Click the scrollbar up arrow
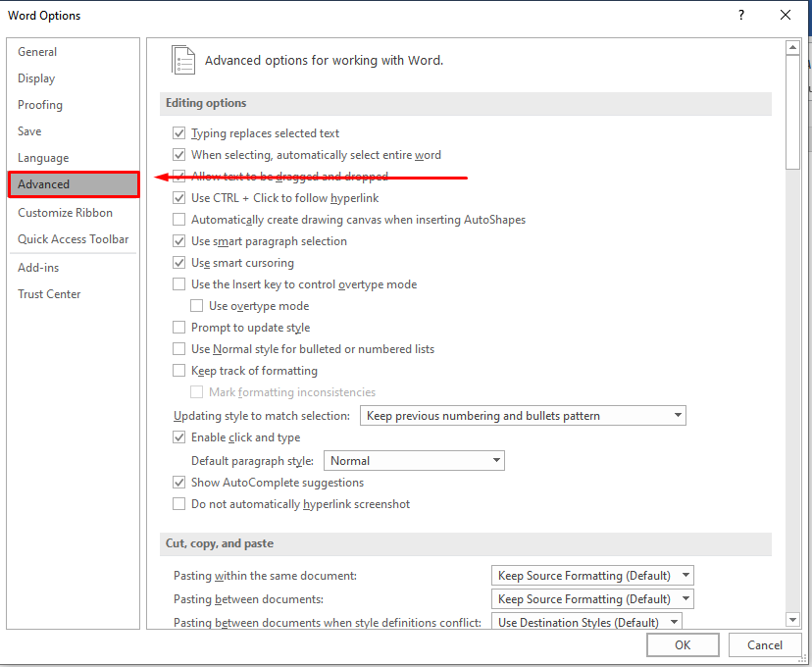The height and width of the screenshot is (667, 812). pos(792,48)
